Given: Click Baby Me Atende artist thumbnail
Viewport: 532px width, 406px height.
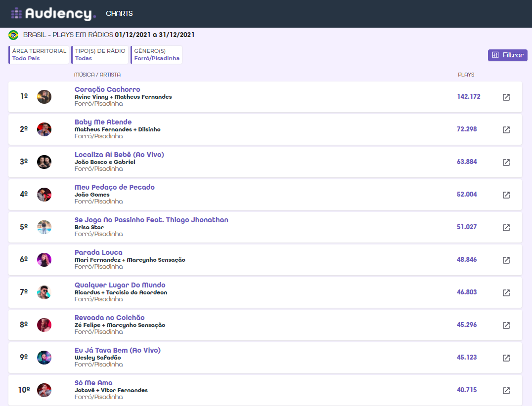Looking at the screenshot, I should 44,129.
